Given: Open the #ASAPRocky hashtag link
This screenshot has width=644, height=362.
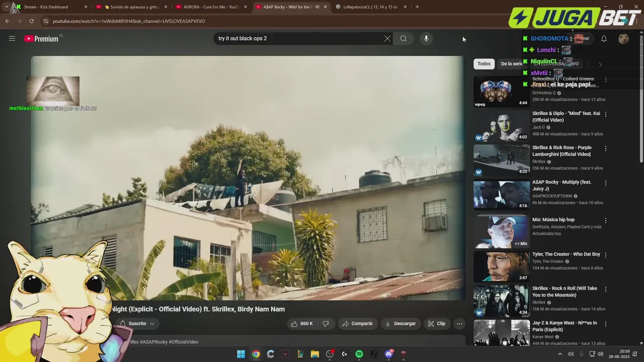Looking at the screenshot, I should [153, 342].
